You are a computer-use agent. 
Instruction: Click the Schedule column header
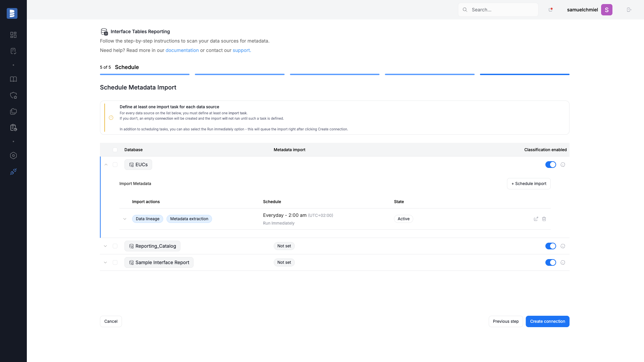(x=272, y=202)
